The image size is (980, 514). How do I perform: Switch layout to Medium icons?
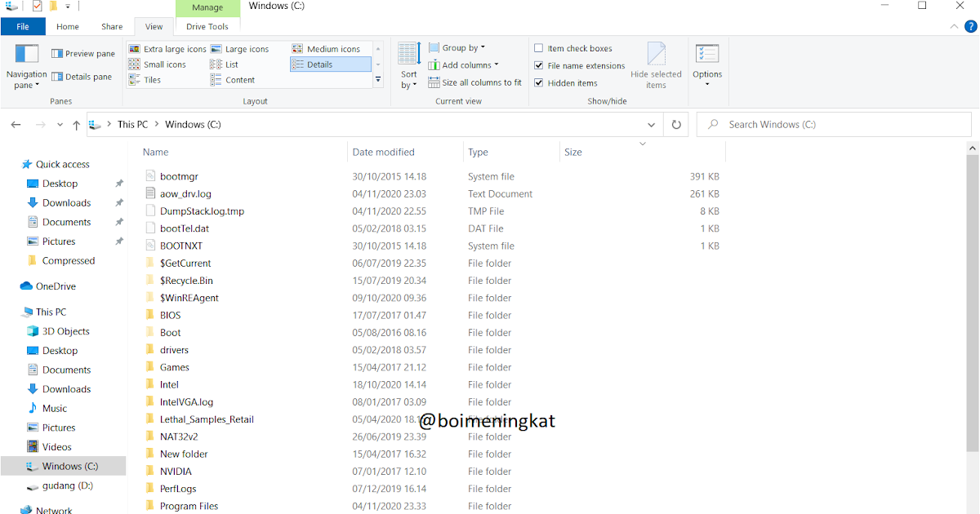tap(326, 49)
